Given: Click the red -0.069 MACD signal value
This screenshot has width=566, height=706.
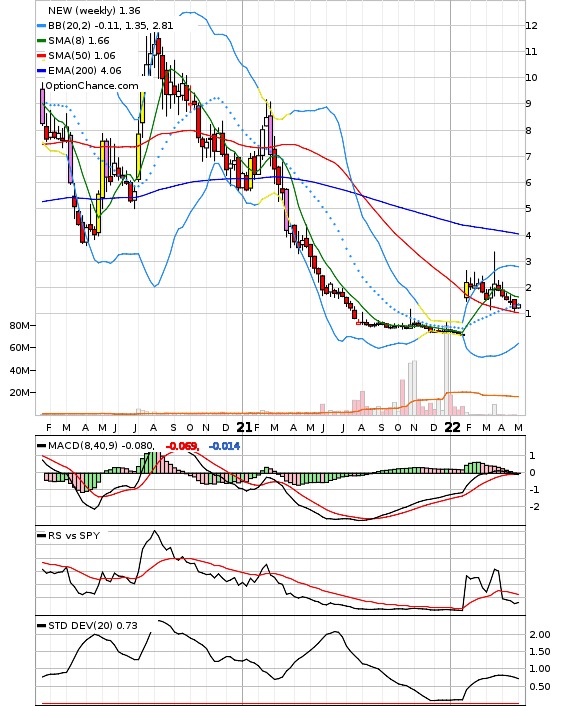Looking at the screenshot, I should click(182, 446).
